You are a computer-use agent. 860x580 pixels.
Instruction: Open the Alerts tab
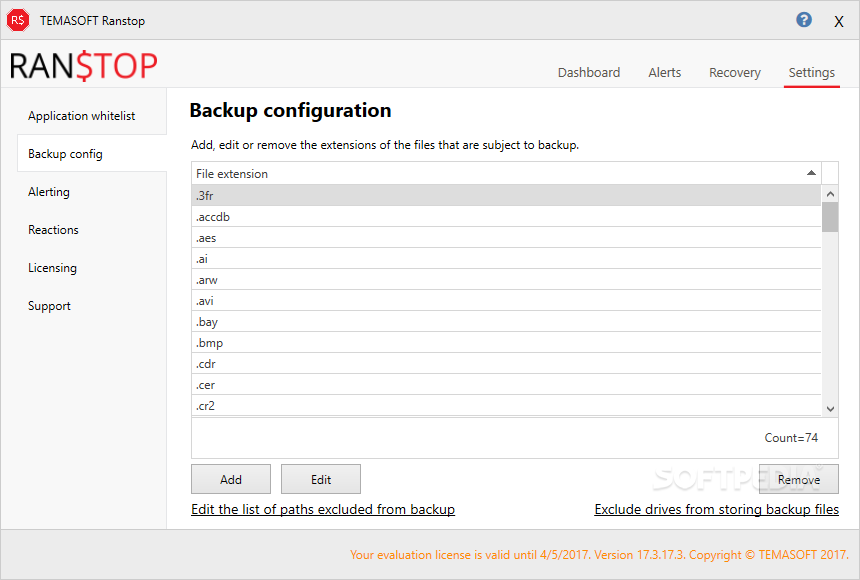(664, 72)
